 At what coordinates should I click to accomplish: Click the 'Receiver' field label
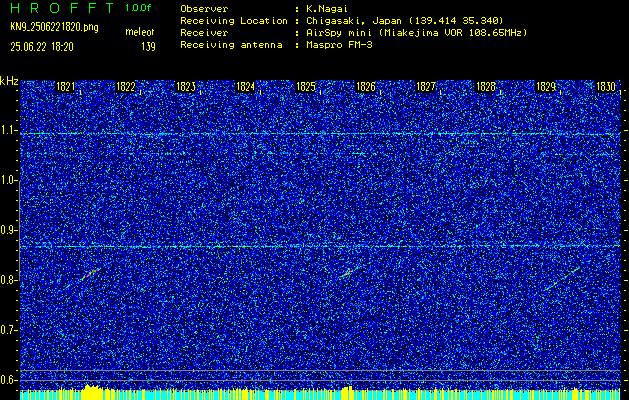(204, 33)
